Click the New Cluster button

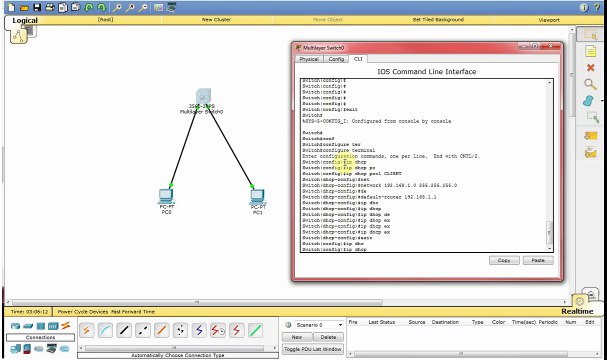(x=216, y=19)
